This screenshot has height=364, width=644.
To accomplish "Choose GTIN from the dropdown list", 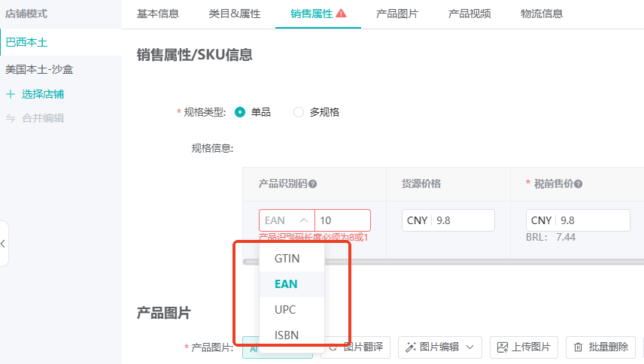I will [x=287, y=258].
